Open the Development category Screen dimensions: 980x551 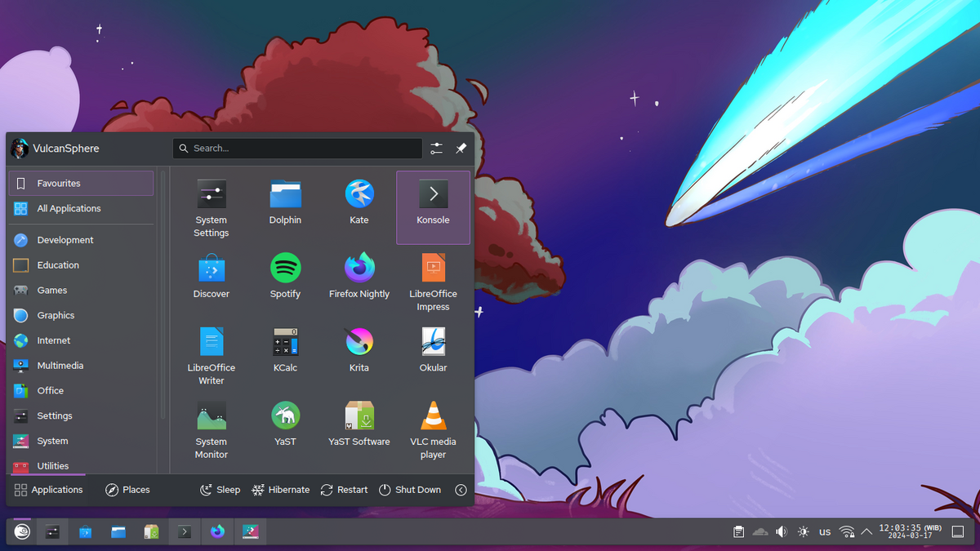(81, 240)
